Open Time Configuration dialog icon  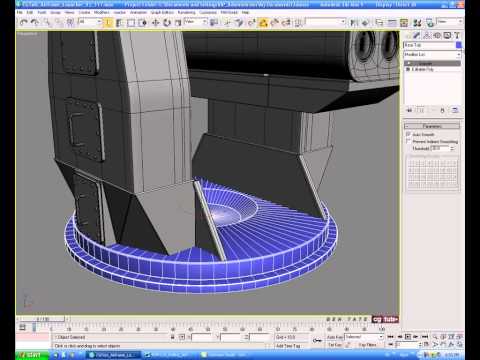click(426, 345)
